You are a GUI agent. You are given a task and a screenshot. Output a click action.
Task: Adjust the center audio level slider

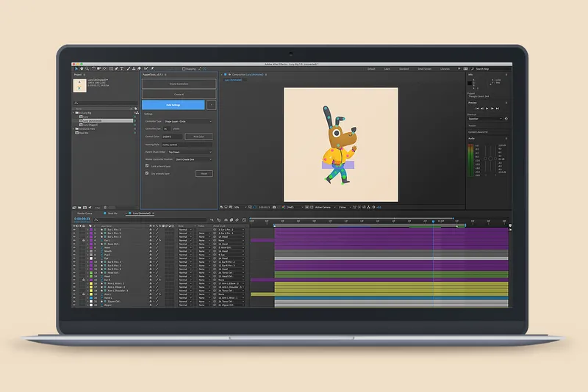(490, 159)
